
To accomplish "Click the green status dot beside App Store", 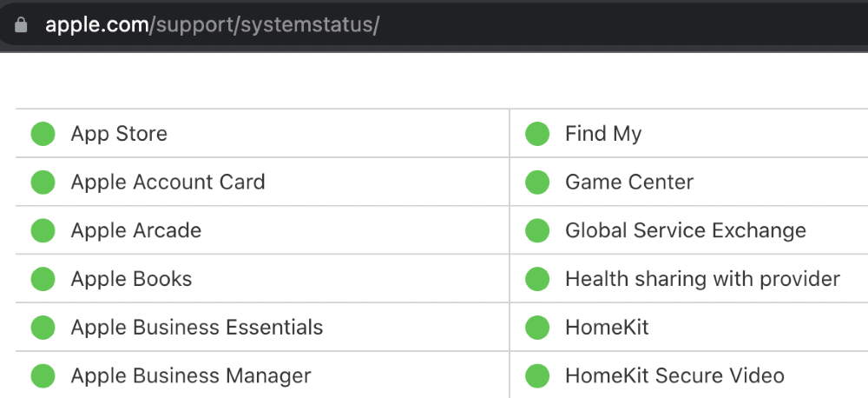I will [43, 134].
